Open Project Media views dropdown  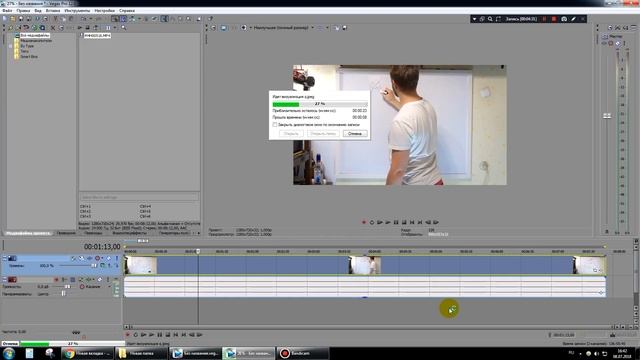pyautogui.click(x=115, y=28)
